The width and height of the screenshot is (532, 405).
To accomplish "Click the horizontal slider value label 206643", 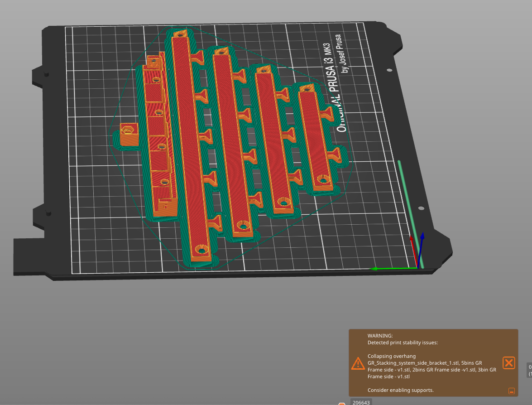I will pyautogui.click(x=361, y=402).
